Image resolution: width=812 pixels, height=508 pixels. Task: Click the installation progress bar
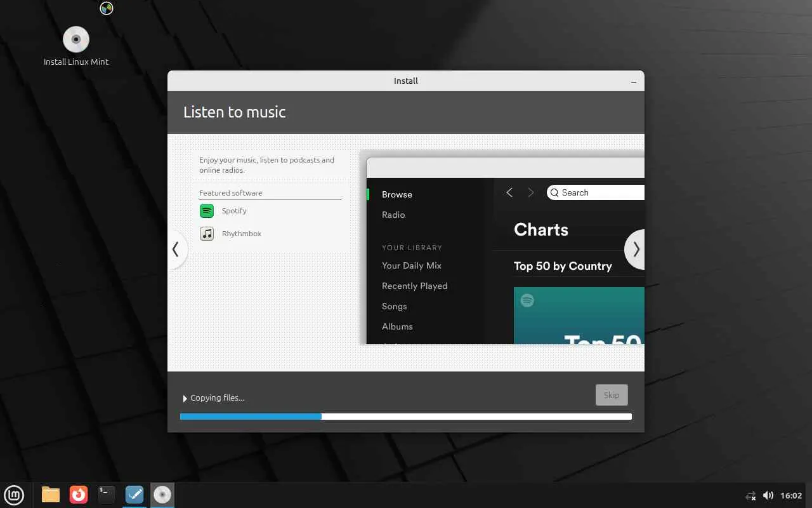point(406,417)
